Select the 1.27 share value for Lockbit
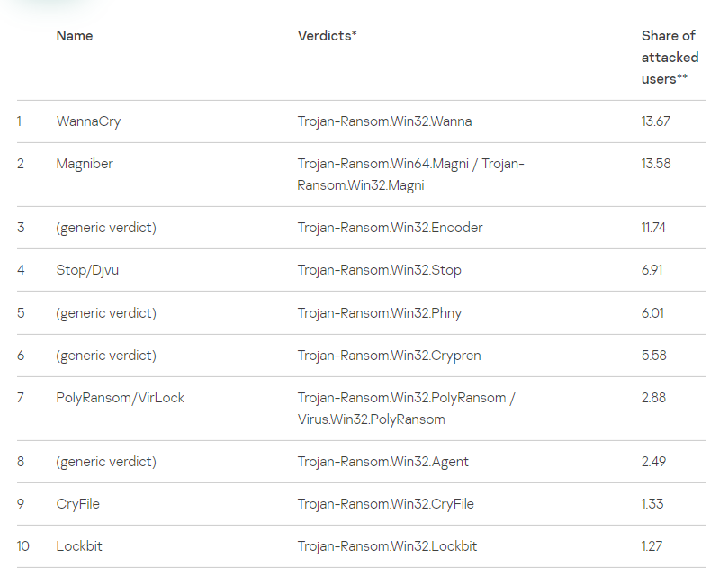Image resolution: width=728 pixels, height=585 pixels. (652, 546)
